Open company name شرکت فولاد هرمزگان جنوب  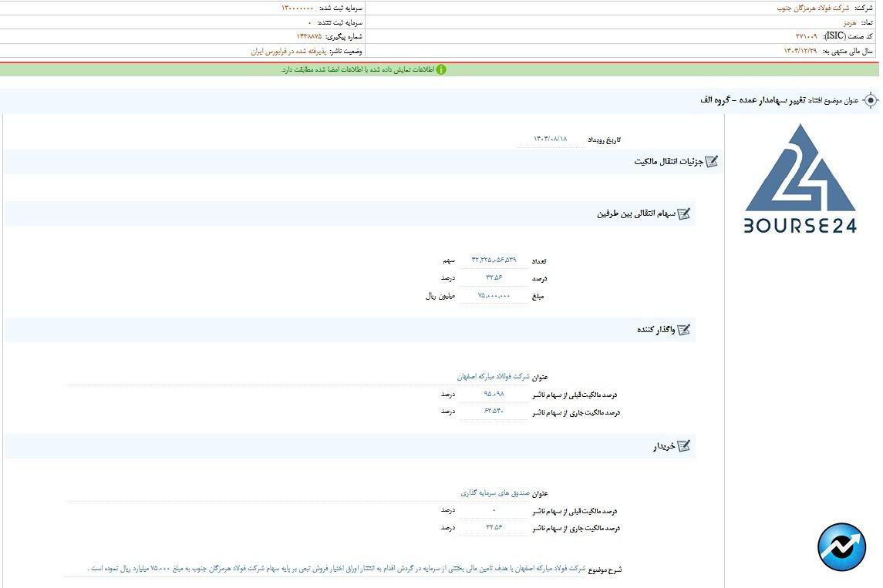(813, 8)
